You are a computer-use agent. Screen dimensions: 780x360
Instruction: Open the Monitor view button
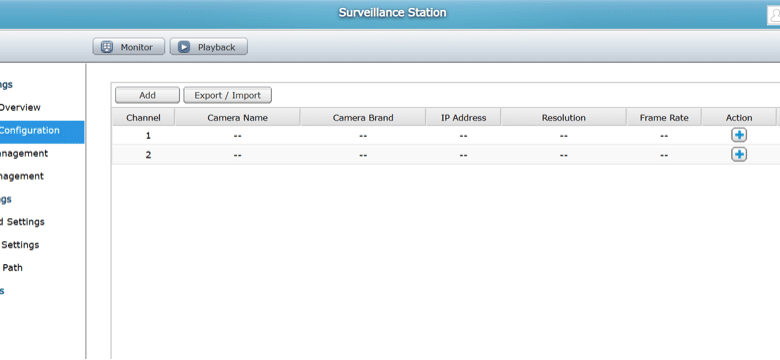point(128,47)
